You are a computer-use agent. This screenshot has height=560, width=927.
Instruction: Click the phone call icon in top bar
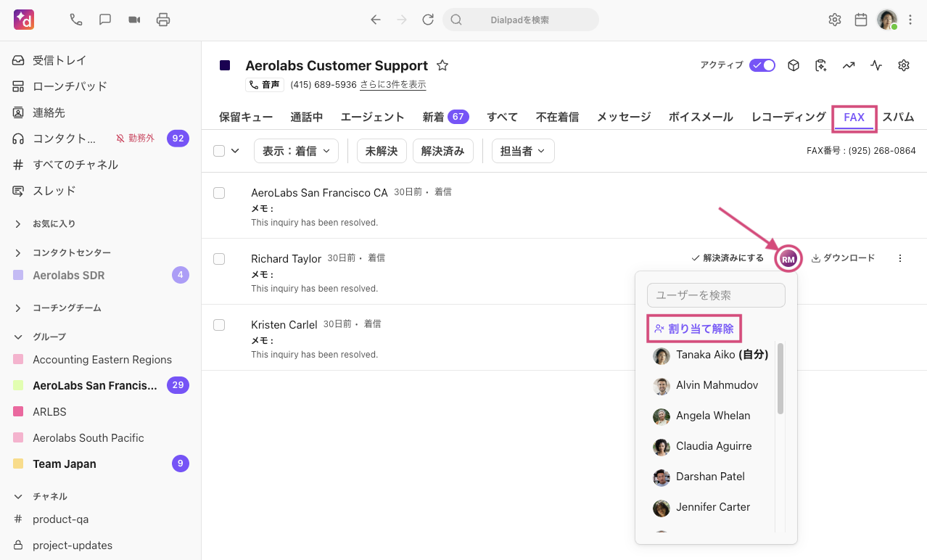point(76,20)
